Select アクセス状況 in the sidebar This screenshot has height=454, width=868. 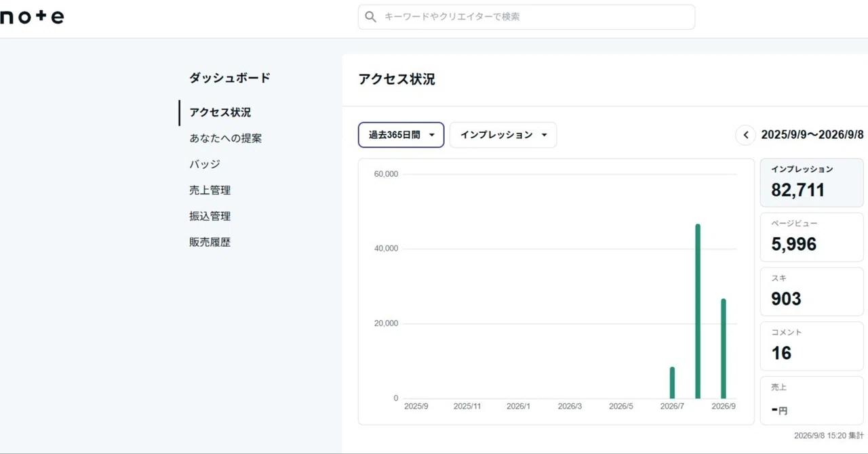(x=220, y=112)
